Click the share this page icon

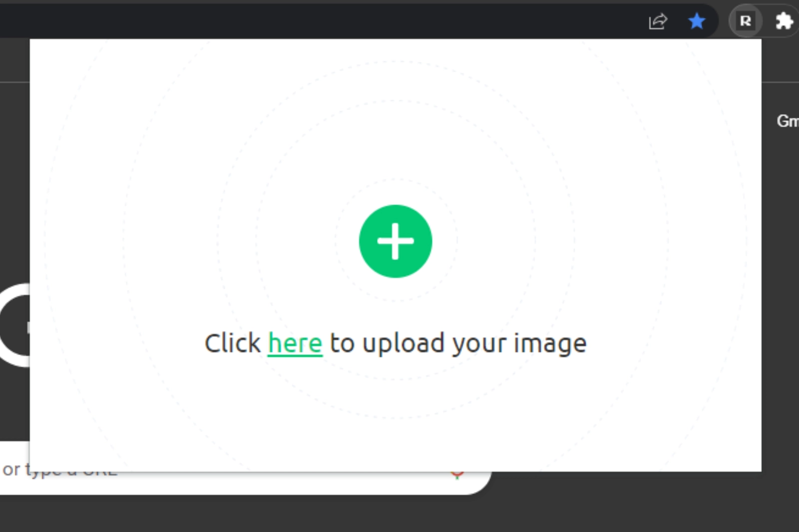658,21
